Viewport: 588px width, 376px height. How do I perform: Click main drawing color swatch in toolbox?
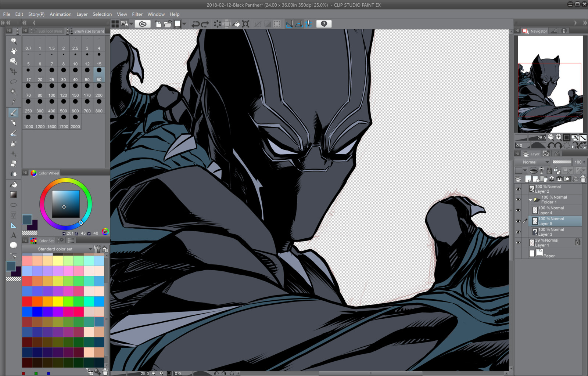point(11,266)
